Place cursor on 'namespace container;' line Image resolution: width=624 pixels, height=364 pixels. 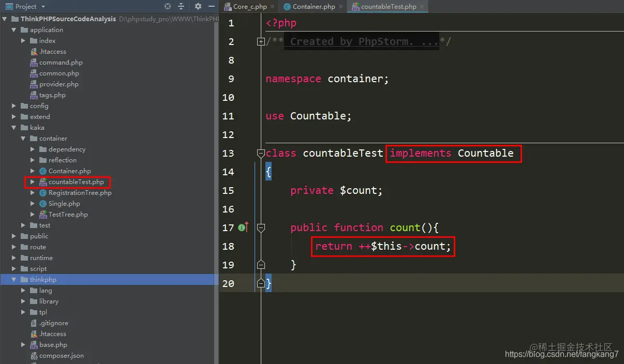(327, 79)
